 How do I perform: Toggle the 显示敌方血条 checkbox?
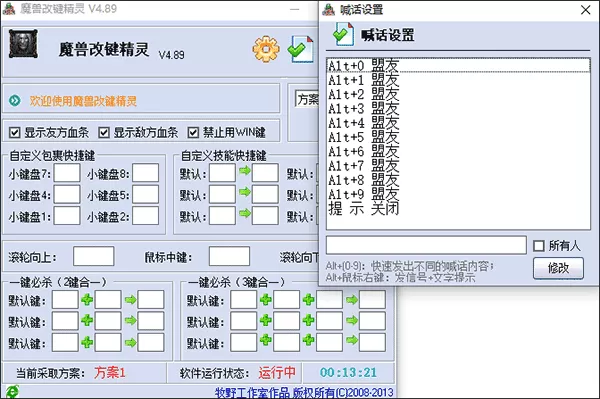(104, 133)
